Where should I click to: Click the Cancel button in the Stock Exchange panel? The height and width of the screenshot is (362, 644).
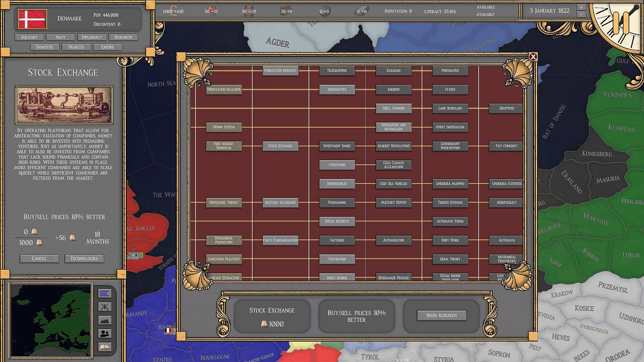[39, 258]
